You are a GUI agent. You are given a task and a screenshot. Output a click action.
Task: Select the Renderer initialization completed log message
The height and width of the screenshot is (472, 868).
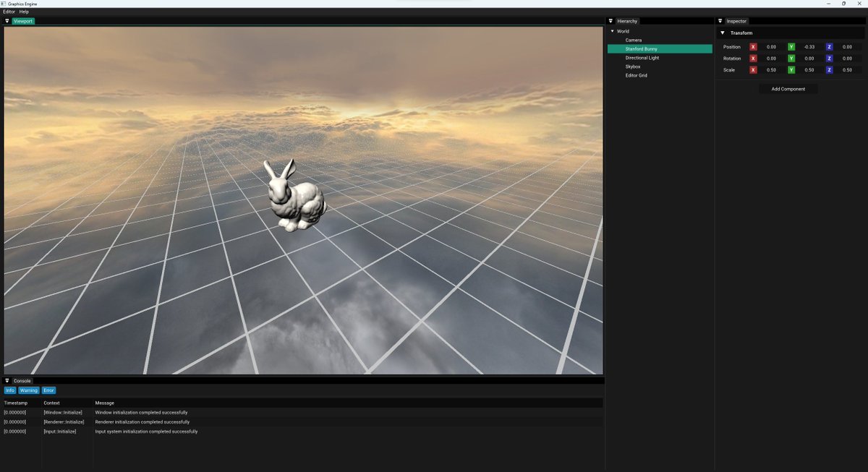pyautogui.click(x=142, y=422)
